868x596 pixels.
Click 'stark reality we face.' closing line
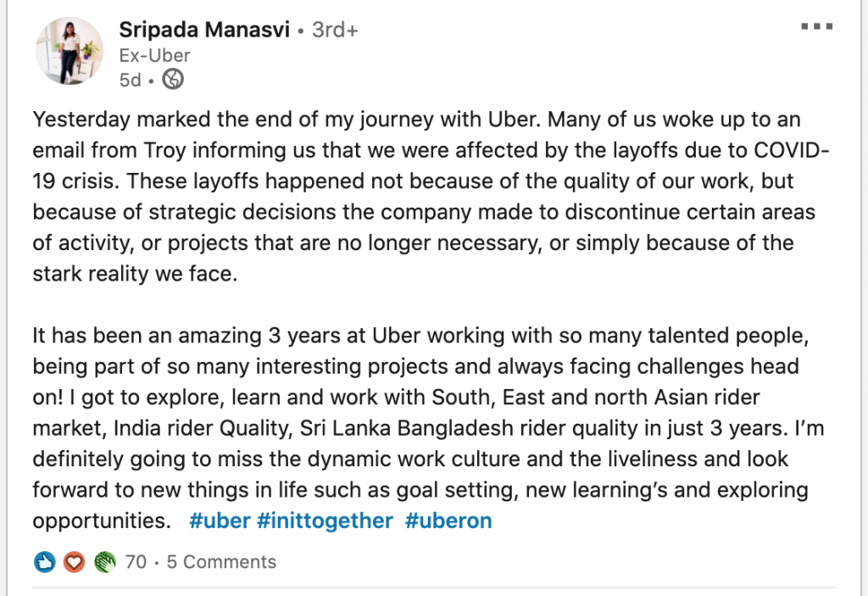135,274
